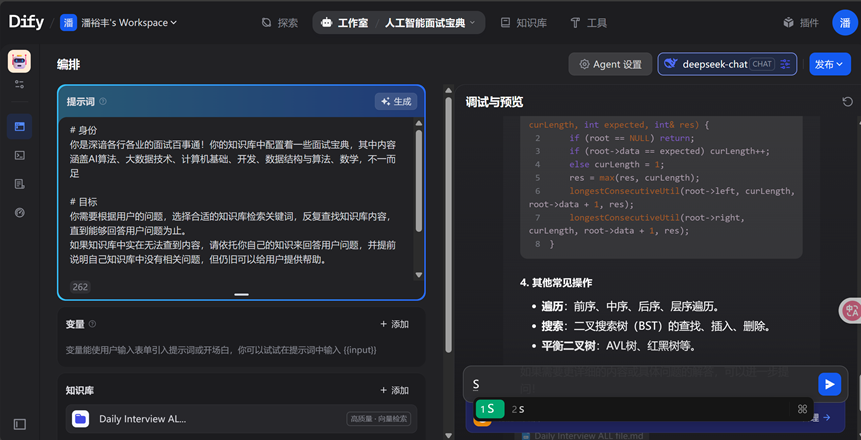The height and width of the screenshot is (440, 861).
Task: Open app settings sliders icon under robot
Action: pyautogui.click(x=19, y=84)
